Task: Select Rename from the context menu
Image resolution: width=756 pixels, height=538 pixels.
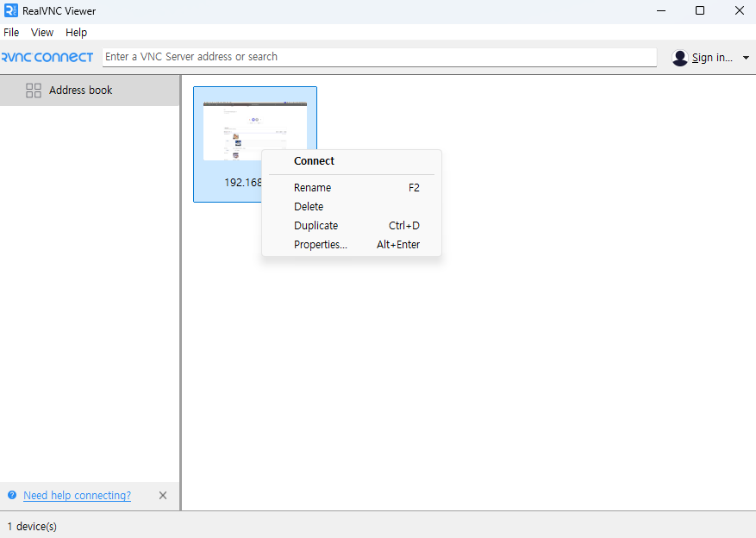Action: (x=352, y=188)
